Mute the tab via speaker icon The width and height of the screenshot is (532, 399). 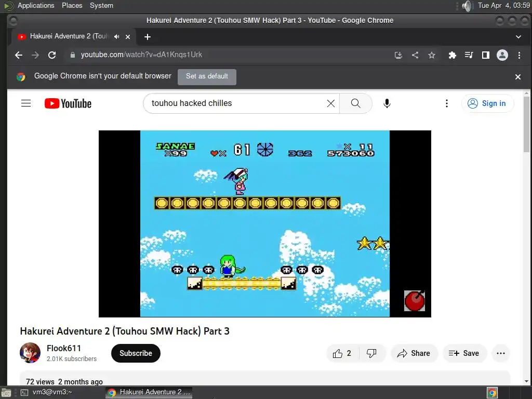click(117, 37)
